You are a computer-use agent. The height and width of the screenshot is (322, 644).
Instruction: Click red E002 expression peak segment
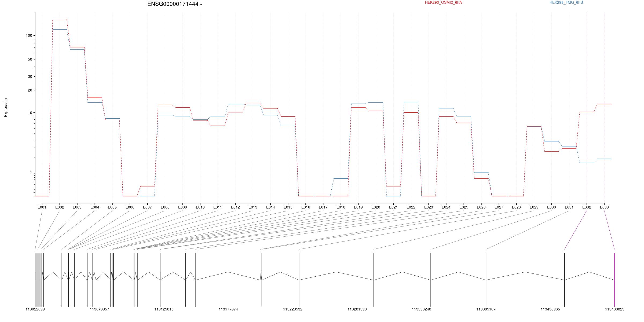tap(60, 19)
